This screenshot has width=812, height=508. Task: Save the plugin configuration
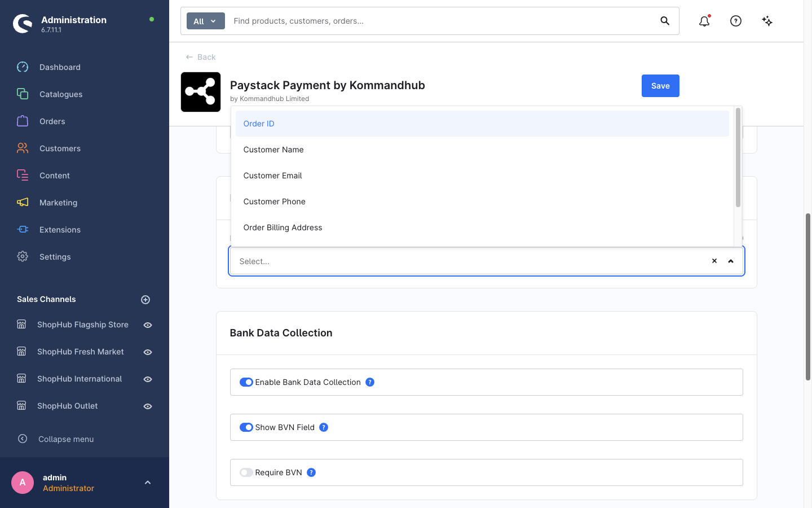click(660, 86)
